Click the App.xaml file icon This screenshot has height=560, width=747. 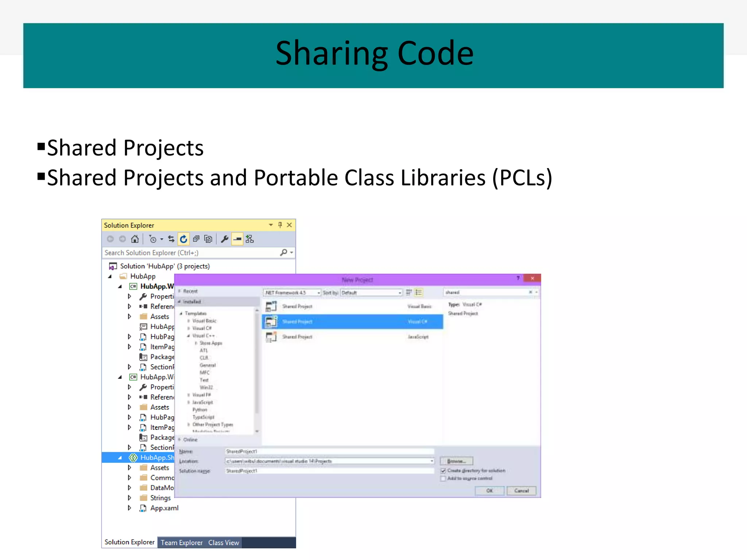pyautogui.click(x=143, y=508)
